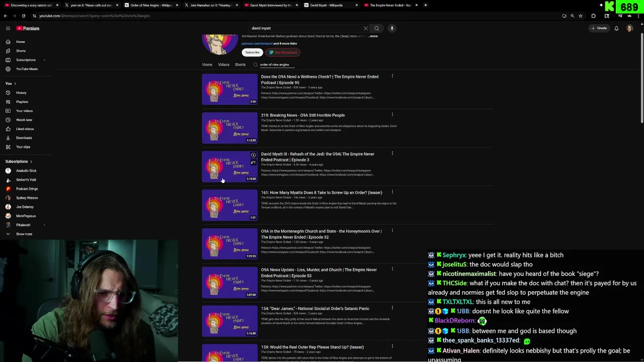
Task: Switch to channel Home tab
Action: pyautogui.click(x=207, y=64)
